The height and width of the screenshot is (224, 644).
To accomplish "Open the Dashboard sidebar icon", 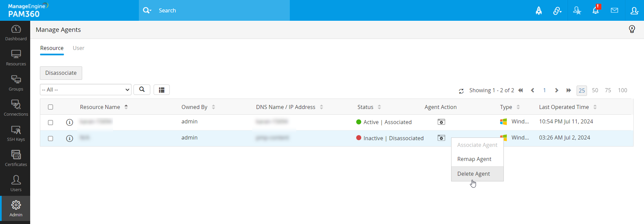I will [x=16, y=33].
